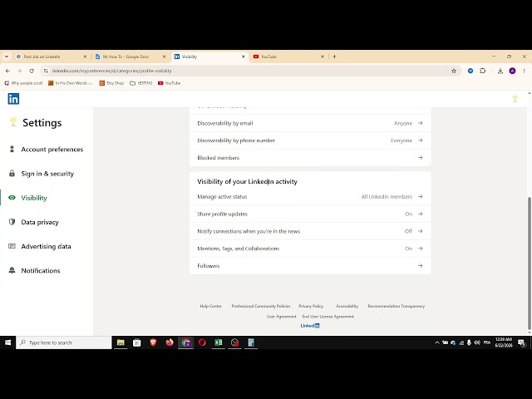The image size is (532, 399).
Task: Click the Sign in & security lock icon
Action: point(12,174)
